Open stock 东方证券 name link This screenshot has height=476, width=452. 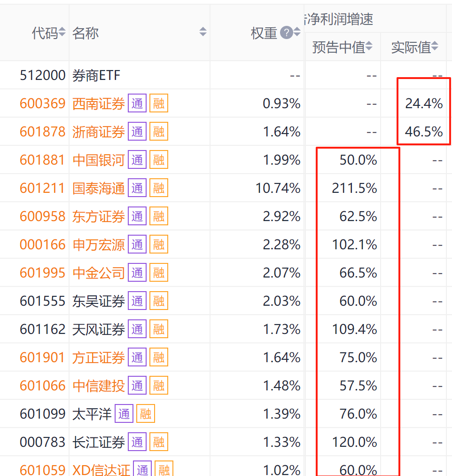99,216
